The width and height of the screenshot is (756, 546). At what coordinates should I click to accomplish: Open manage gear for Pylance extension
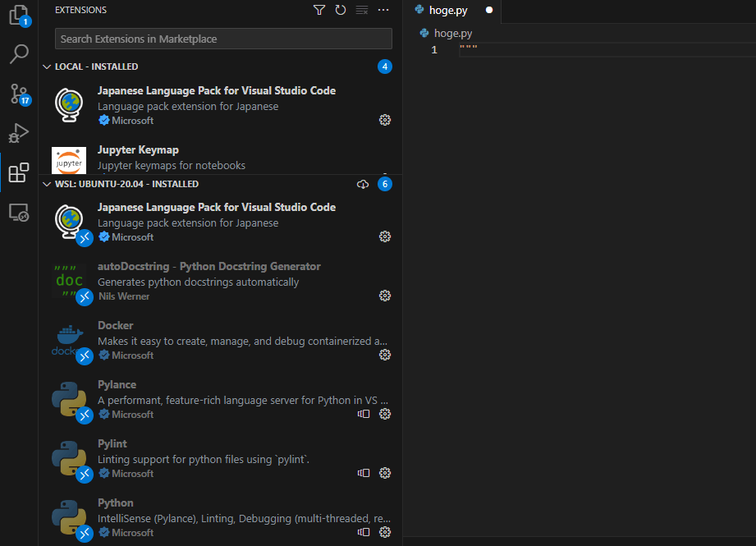(385, 414)
